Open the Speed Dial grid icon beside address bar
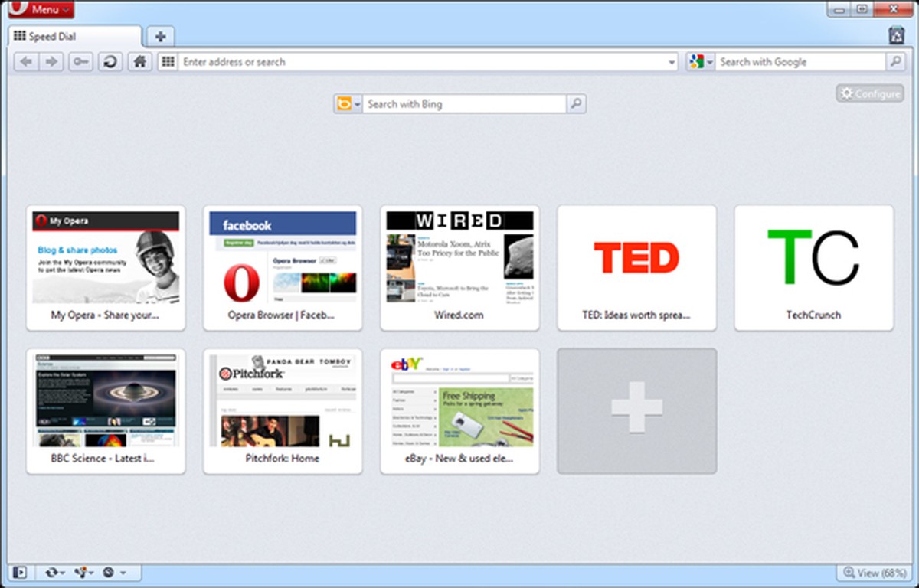The height and width of the screenshot is (588, 919). click(167, 61)
